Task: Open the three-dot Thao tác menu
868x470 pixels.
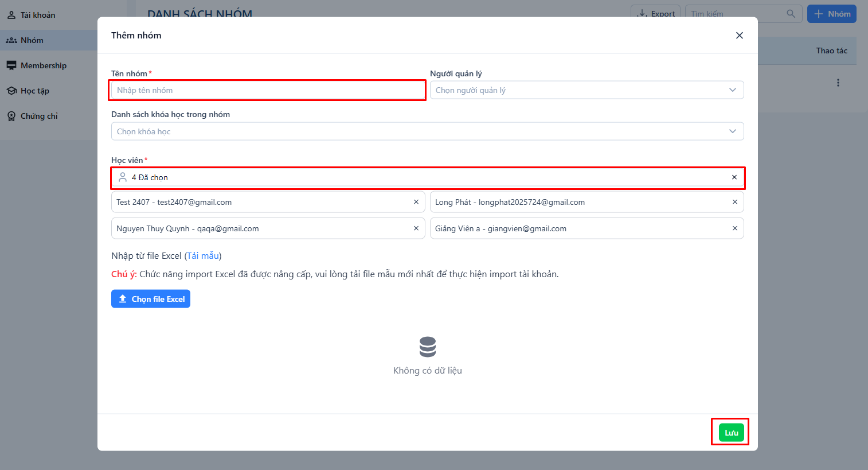Action: [x=838, y=83]
